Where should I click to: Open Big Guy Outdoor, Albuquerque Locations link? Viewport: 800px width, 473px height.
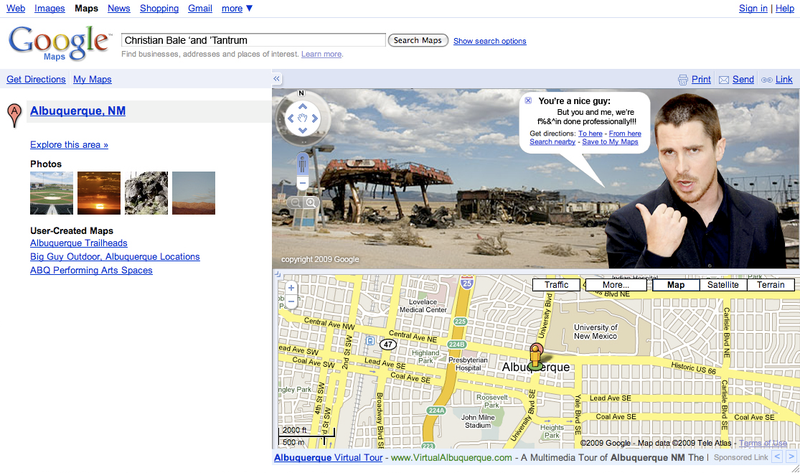pyautogui.click(x=115, y=257)
